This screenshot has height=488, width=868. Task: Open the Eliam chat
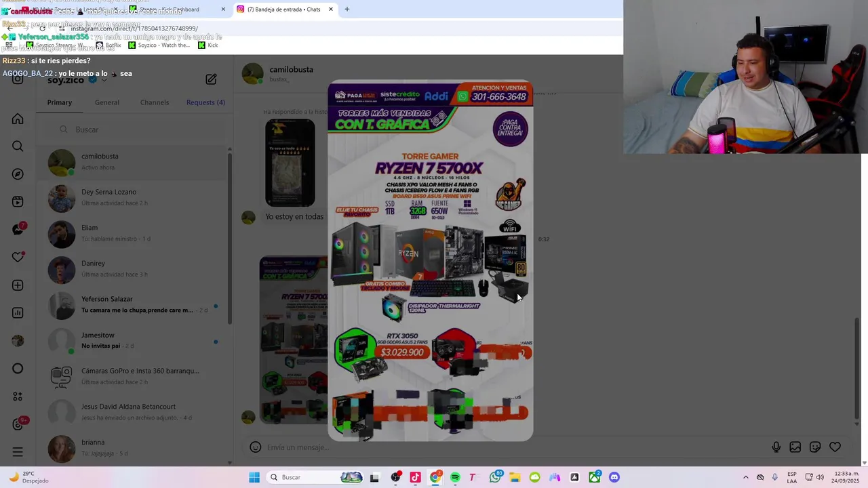[x=132, y=234]
